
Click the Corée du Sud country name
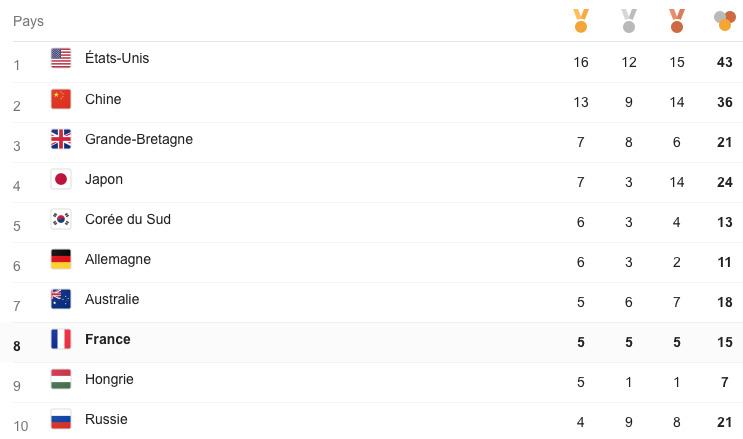click(128, 219)
